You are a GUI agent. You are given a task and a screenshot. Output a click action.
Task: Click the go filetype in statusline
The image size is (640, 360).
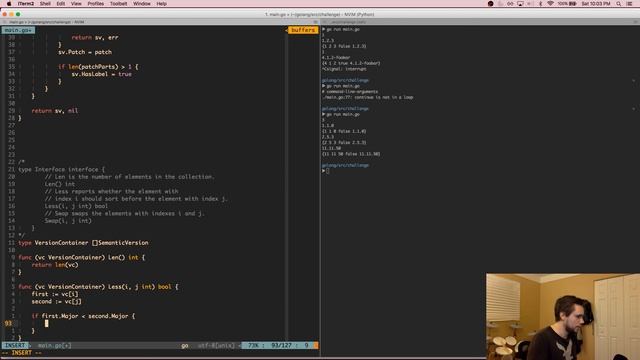tap(185, 345)
